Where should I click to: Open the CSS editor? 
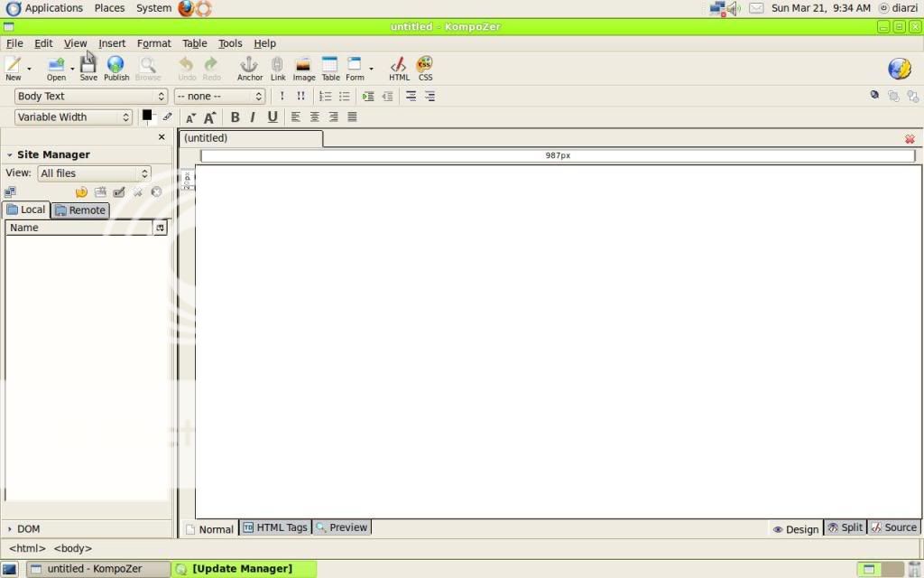pos(425,68)
